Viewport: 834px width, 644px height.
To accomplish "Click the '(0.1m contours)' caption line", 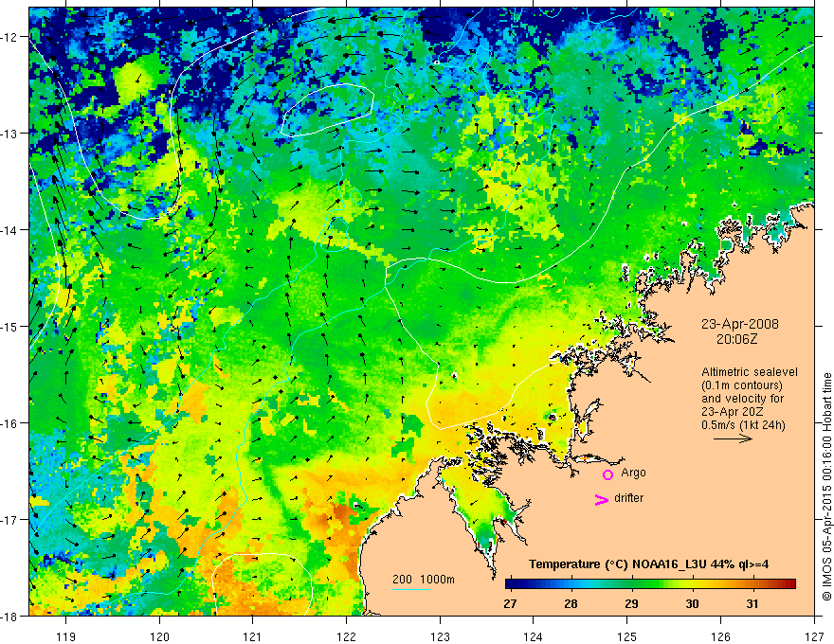I will point(742,385).
